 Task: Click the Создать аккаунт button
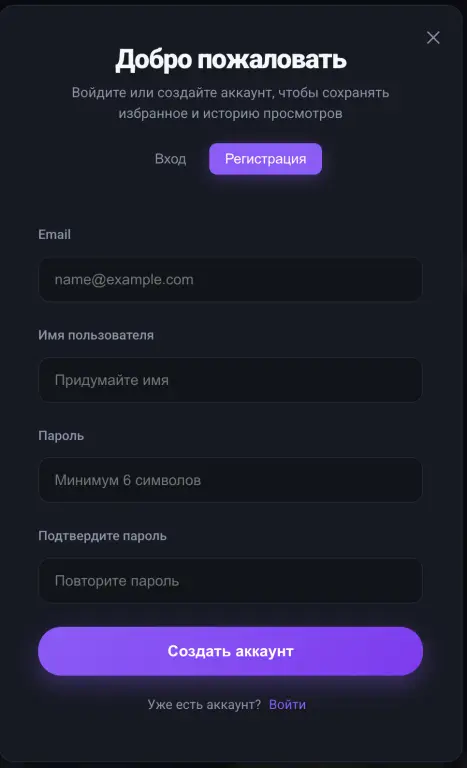[230, 651]
